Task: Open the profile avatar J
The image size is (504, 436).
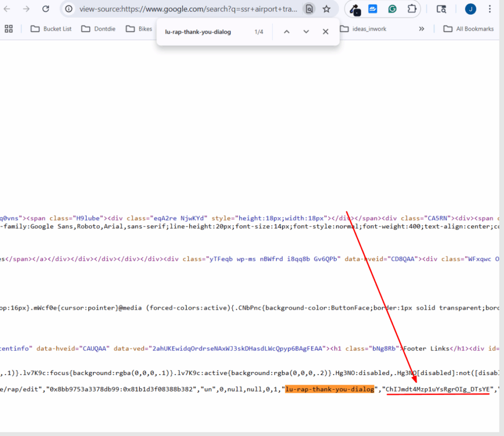Action: click(x=471, y=9)
